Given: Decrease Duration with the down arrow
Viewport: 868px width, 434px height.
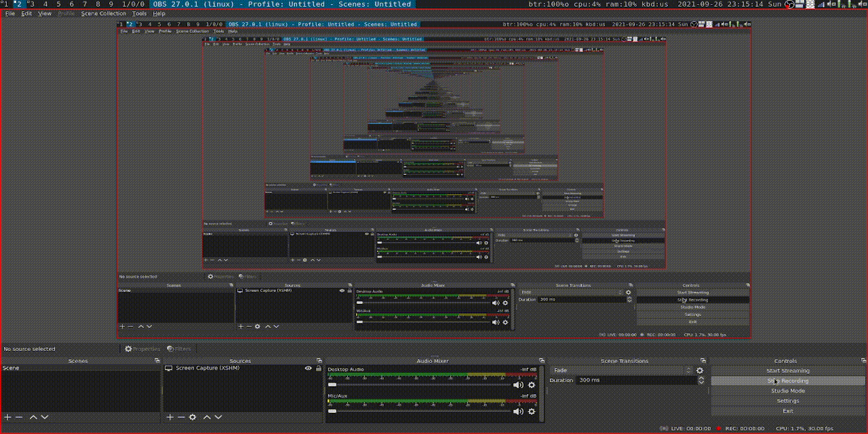Looking at the screenshot, I should [701, 383].
